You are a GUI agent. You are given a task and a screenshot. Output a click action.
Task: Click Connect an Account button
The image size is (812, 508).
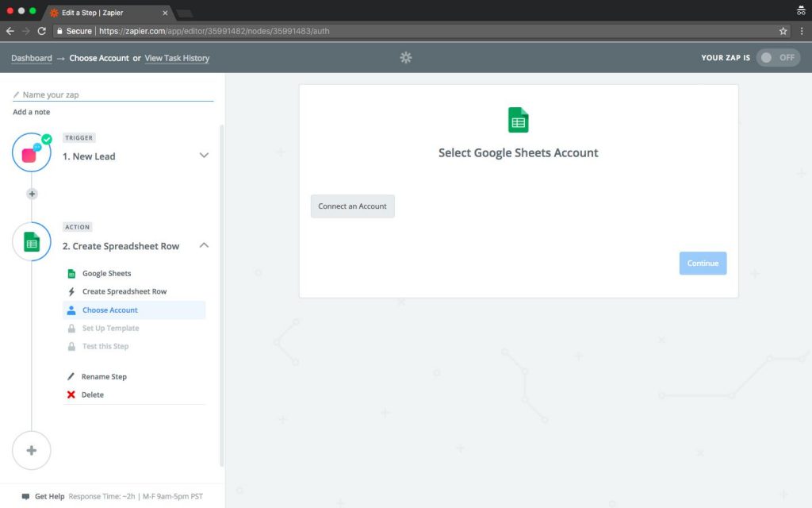[x=353, y=206]
